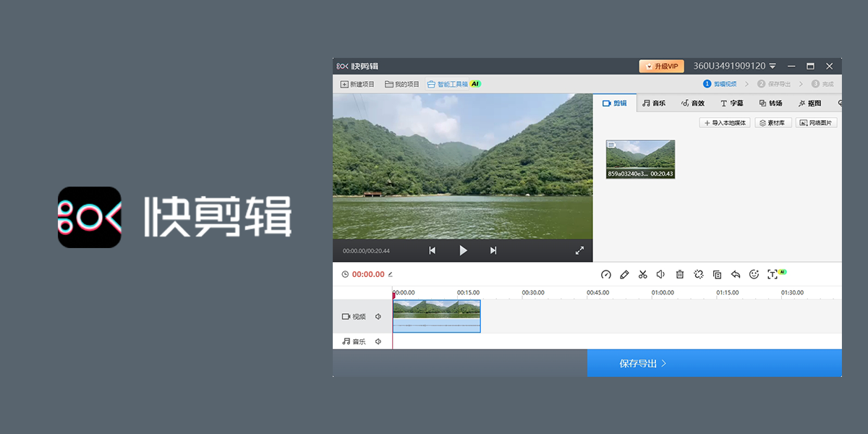Open 我的项目 project list

(x=402, y=84)
